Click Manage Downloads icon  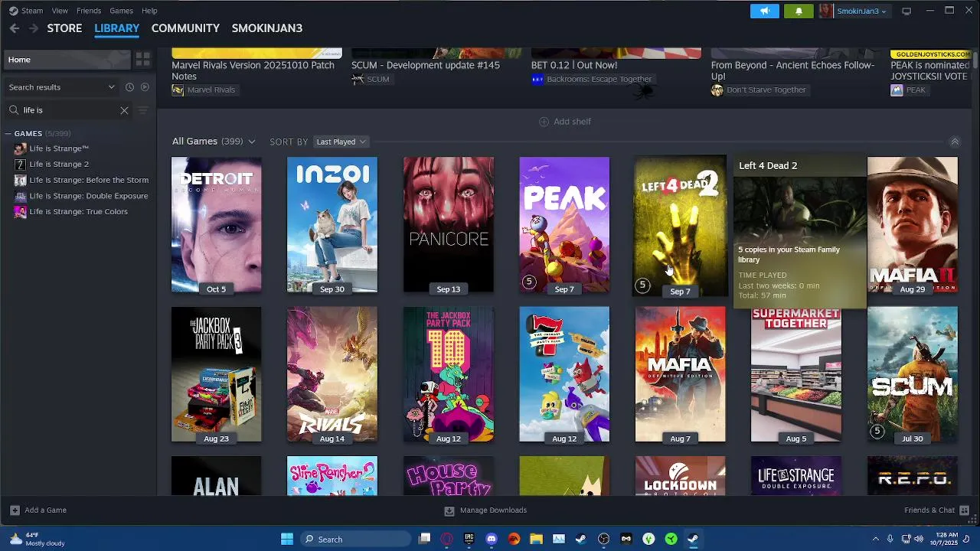(449, 510)
